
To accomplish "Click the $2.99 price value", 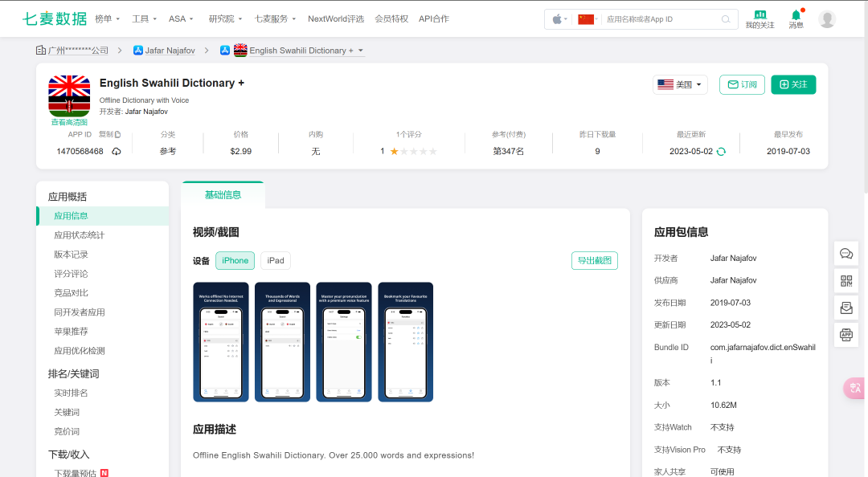I will tap(241, 152).
